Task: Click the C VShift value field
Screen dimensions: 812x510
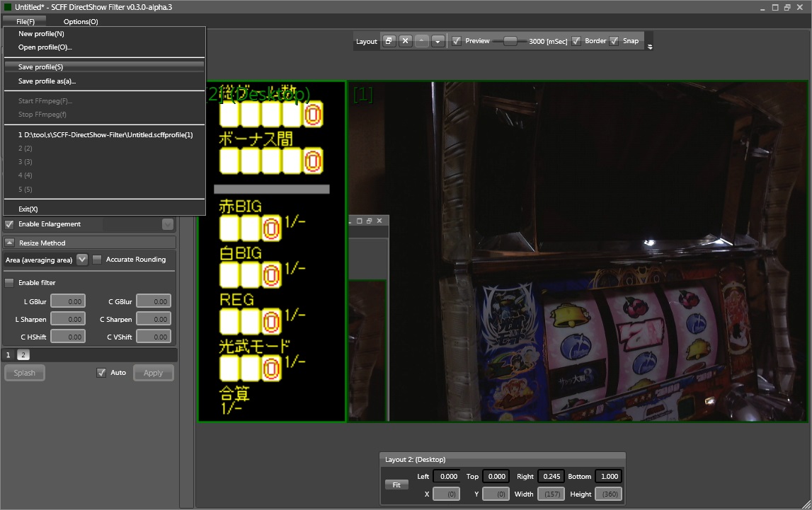Action: (154, 337)
